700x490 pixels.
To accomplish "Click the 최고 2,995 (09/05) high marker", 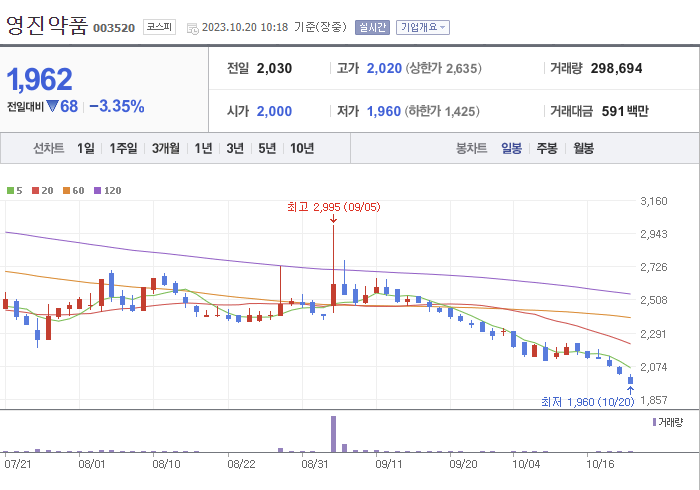I will click(x=333, y=207).
